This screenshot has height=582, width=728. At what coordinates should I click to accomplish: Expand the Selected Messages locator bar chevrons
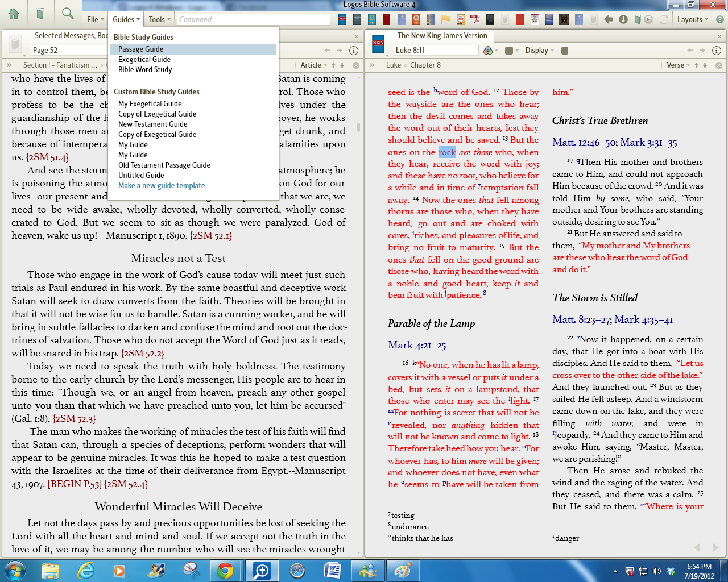pyautogui.click(x=9, y=65)
